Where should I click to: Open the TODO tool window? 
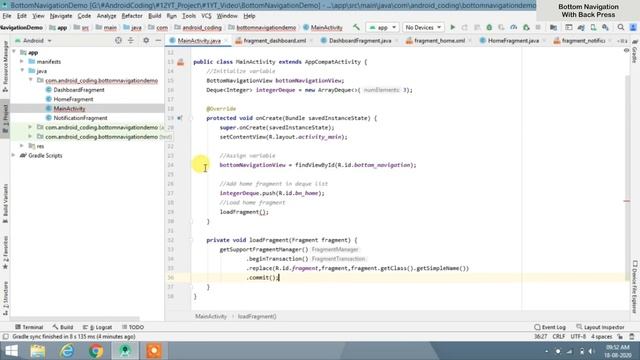(133, 327)
